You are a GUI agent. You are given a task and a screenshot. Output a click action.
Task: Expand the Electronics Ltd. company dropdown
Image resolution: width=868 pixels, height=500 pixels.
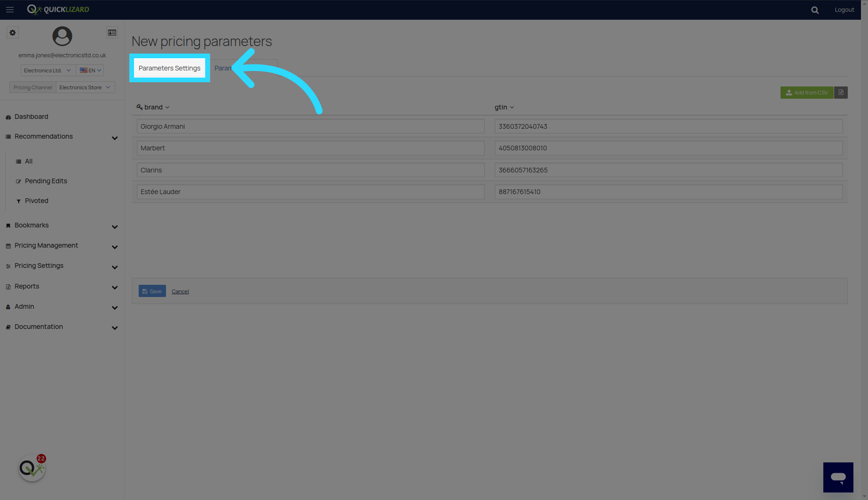pyautogui.click(x=47, y=70)
